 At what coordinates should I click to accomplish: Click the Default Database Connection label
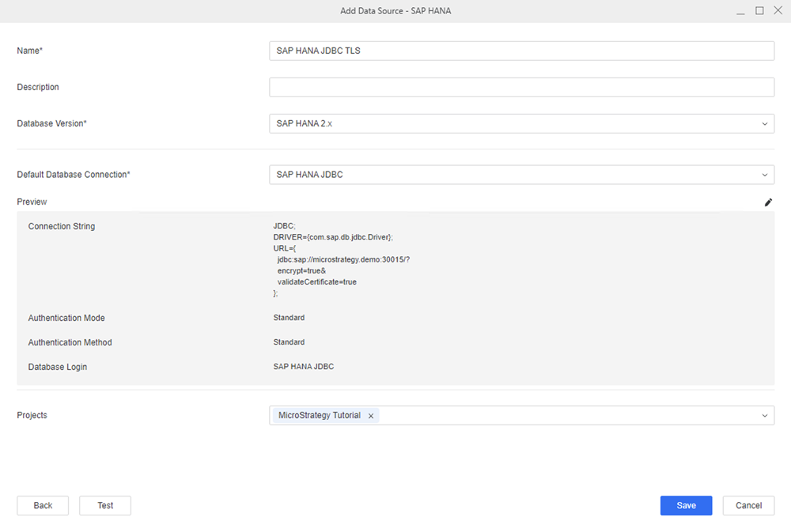(74, 175)
